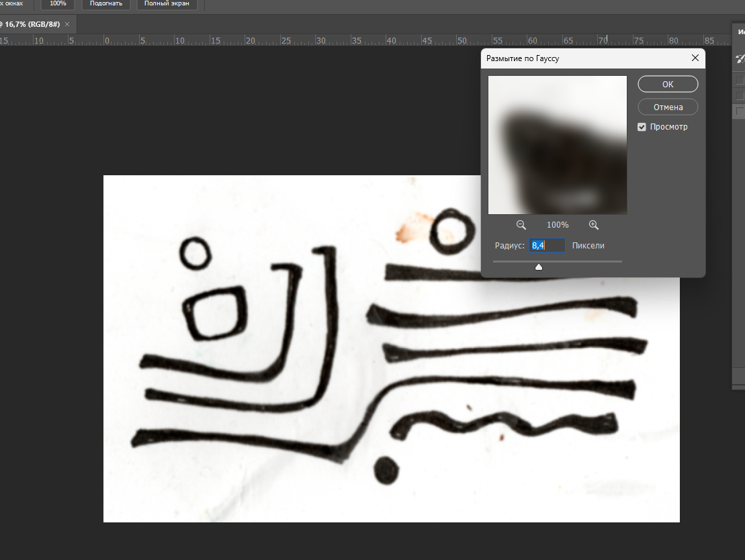Disable the Просмотр preview checkbox

coord(642,127)
